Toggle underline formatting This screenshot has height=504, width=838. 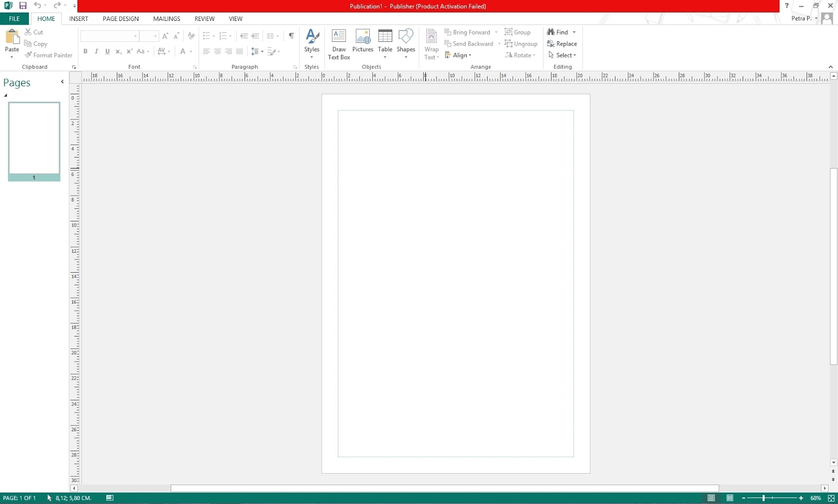(x=107, y=51)
